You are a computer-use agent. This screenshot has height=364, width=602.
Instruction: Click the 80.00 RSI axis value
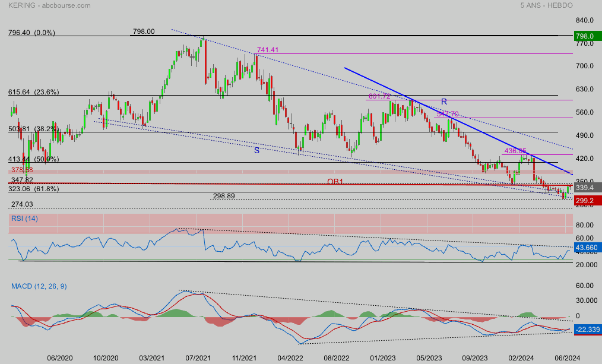pyautogui.click(x=585, y=225)
